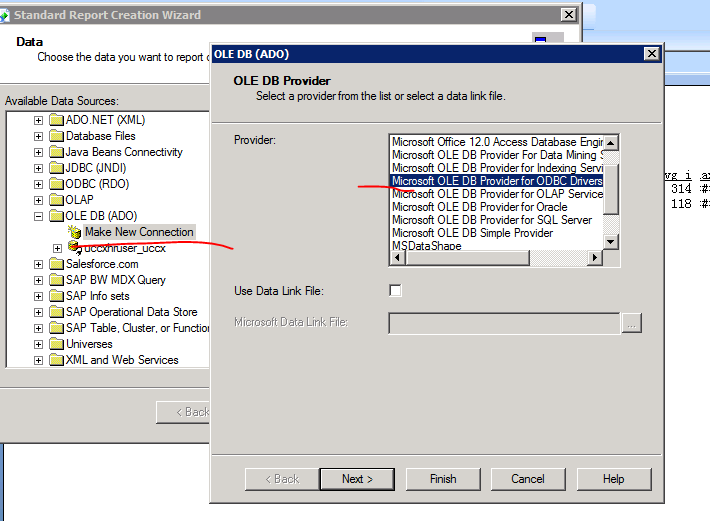This screenshot has height=521, width=710.
Task: Select Microsoft OLE DB Provider for Oracle
Action: 497,207
